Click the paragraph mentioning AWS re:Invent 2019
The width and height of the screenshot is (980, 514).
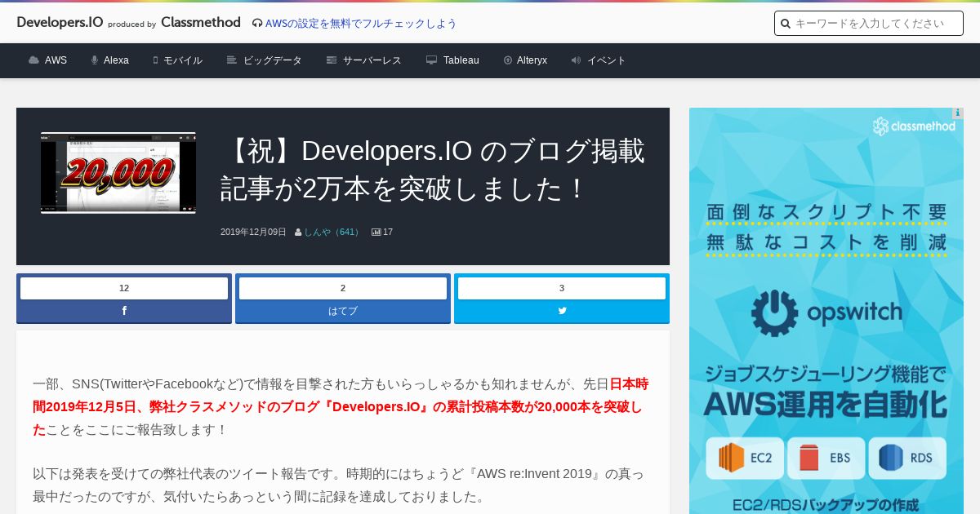point(338,485)
